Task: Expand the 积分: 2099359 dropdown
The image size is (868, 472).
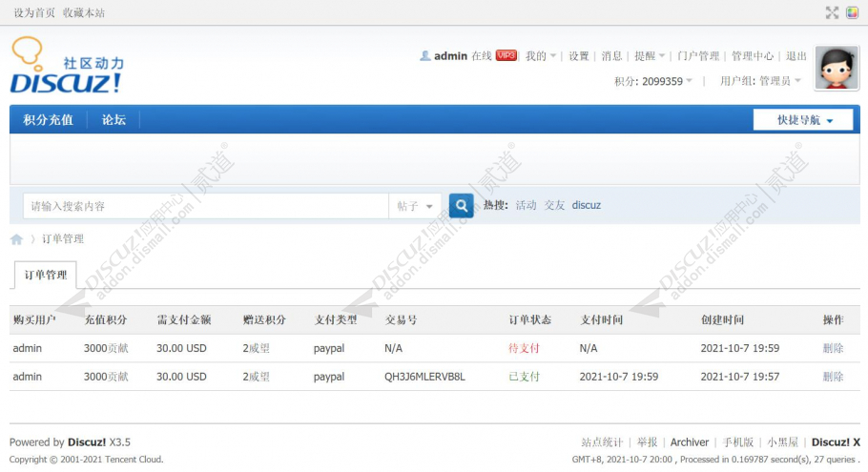Action: tap(653, 81)
